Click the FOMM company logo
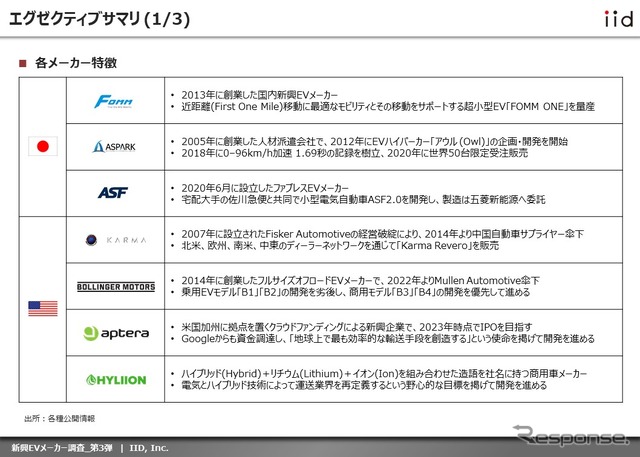640x457 pixels. pyautogui.click(x=114, y=102)
